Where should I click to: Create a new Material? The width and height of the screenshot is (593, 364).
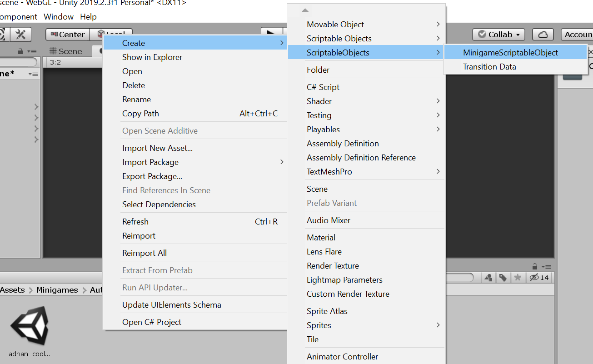point(367,238)
